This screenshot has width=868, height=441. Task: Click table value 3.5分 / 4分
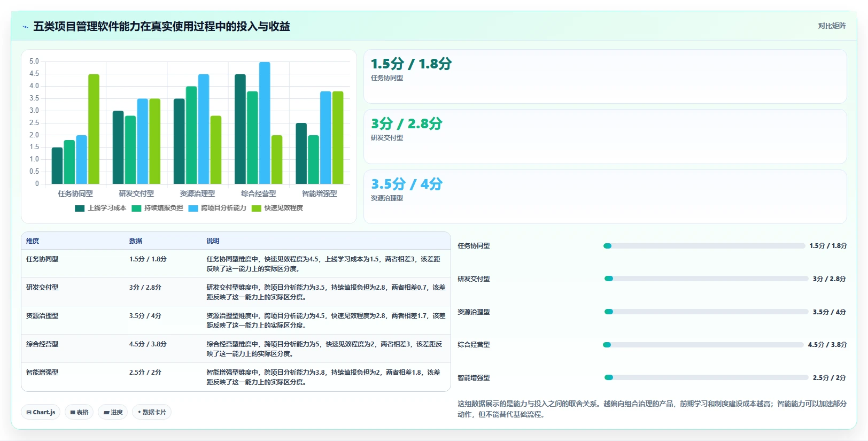(x=145, y=316)
